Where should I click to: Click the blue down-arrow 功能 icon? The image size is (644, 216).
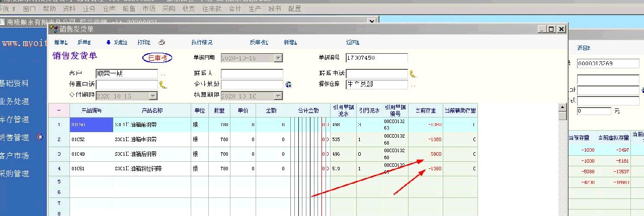108,43
